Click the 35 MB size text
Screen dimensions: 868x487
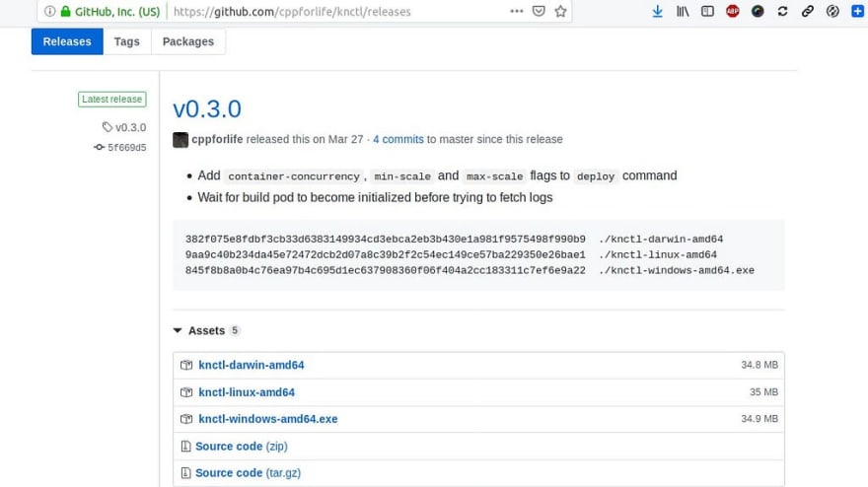[763, 392]
